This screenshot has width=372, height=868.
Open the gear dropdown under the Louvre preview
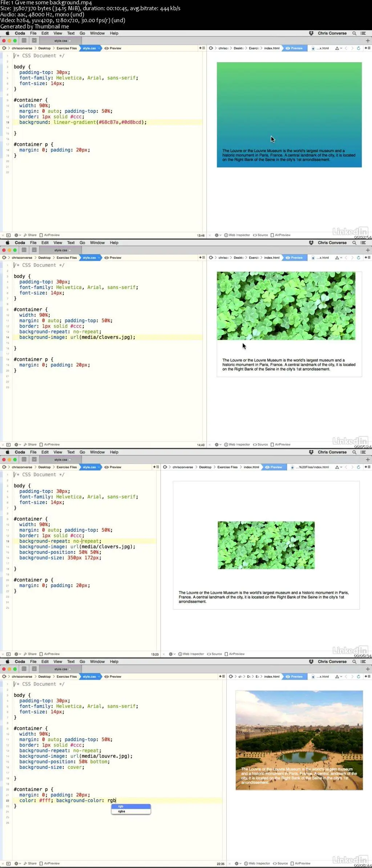tap(238, 864)
